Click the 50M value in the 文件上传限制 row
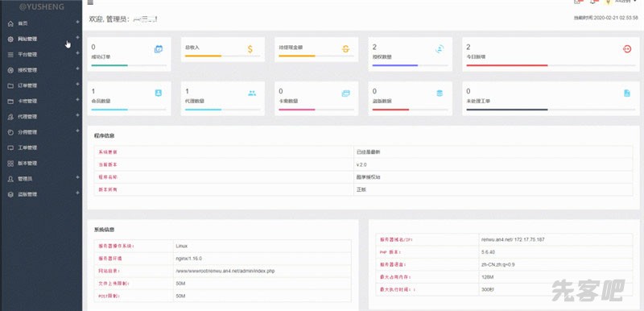The height and width of the screenshot is (311, 644). tap(180, 284)
